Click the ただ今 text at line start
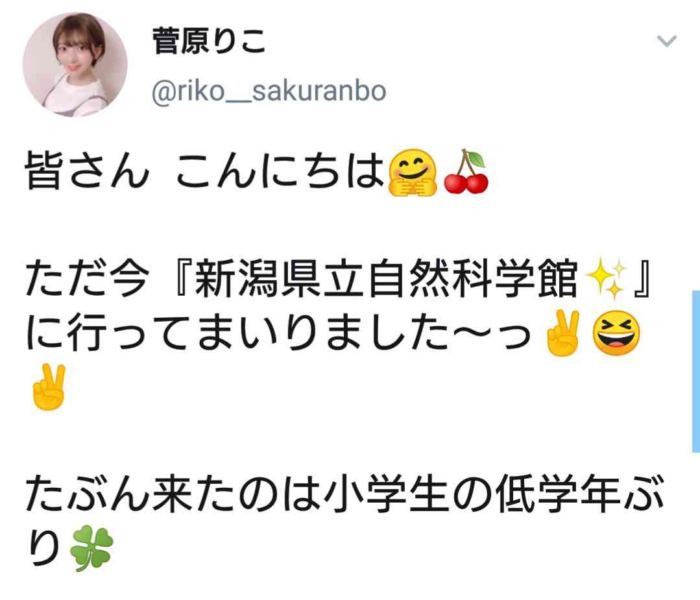 (86, 278)
